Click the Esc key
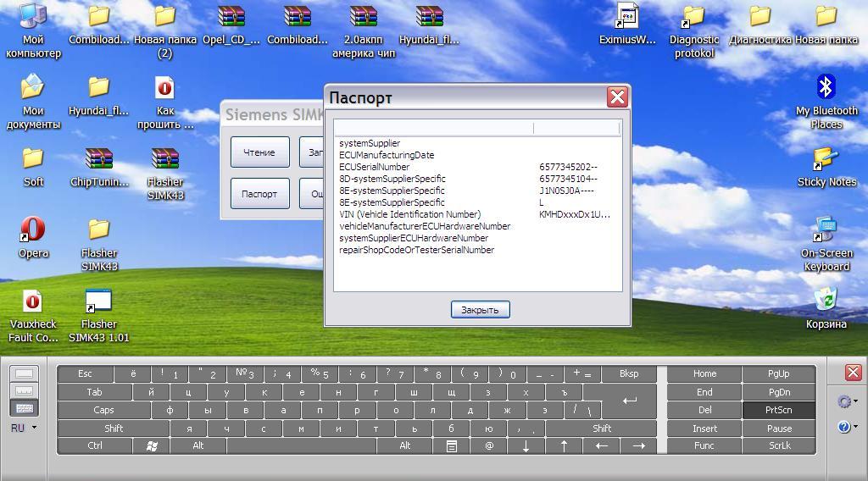This screenshot has height=481, width=868. click(x=85, y=373)
